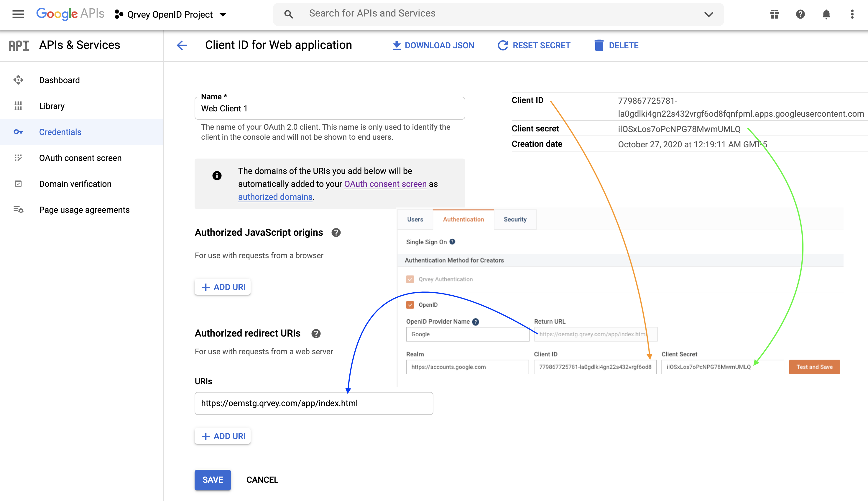This screenshot has height=501, width=868.
Task: Open the three-dot more options menu
Action: coord(852,14)
